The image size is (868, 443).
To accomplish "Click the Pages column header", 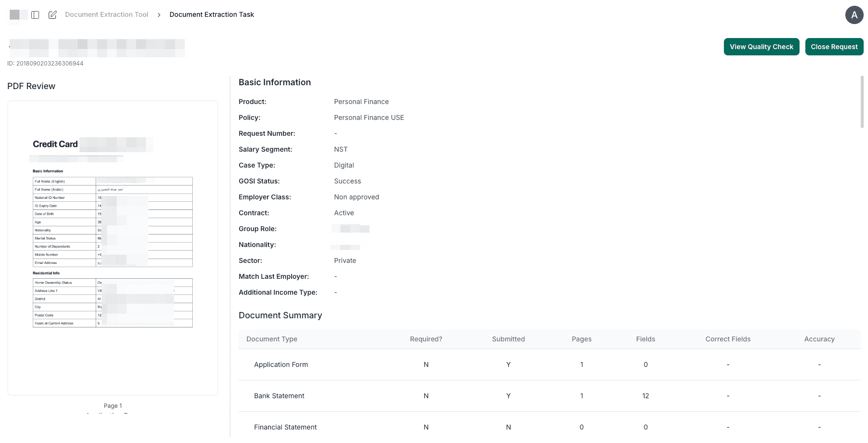I will pos(582,339).
